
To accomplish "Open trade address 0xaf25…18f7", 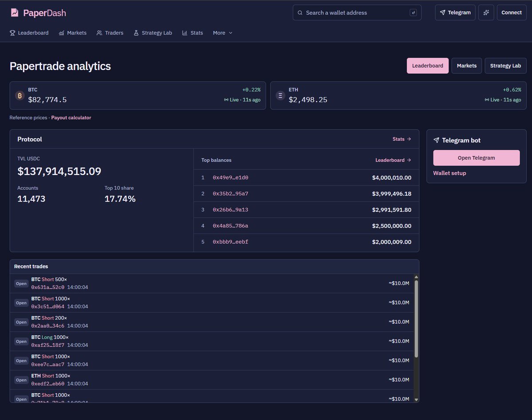I will pos(48,345).
